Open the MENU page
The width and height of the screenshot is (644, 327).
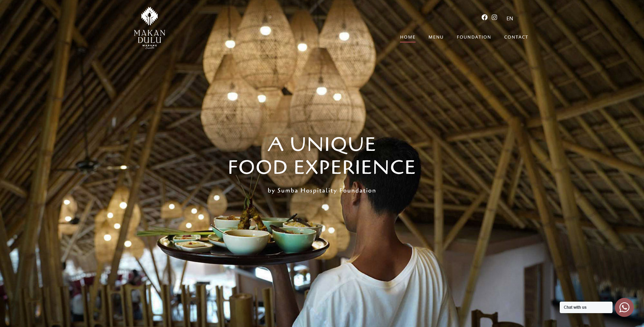[x=436, y=37]
